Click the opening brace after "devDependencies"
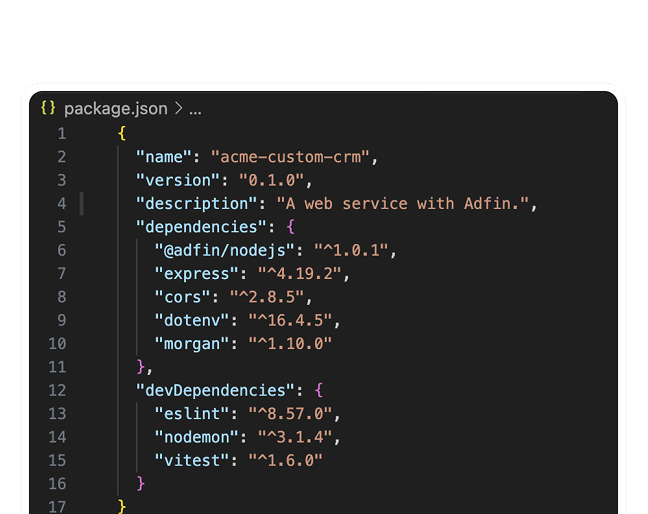Screen dimensions: 648x514 pos(318,390)
